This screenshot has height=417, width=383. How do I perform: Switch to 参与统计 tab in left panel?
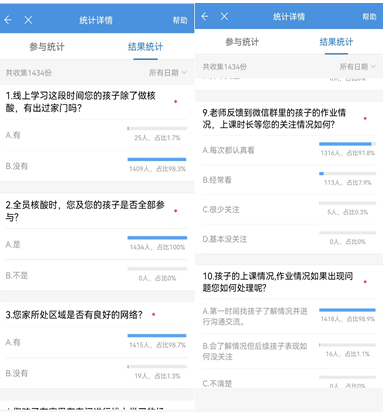[x=47, y=47]
